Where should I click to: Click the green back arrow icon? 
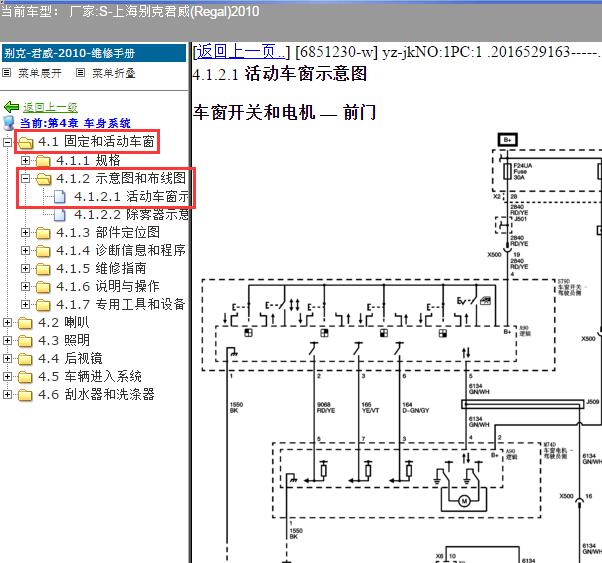[x=12, y=107]
